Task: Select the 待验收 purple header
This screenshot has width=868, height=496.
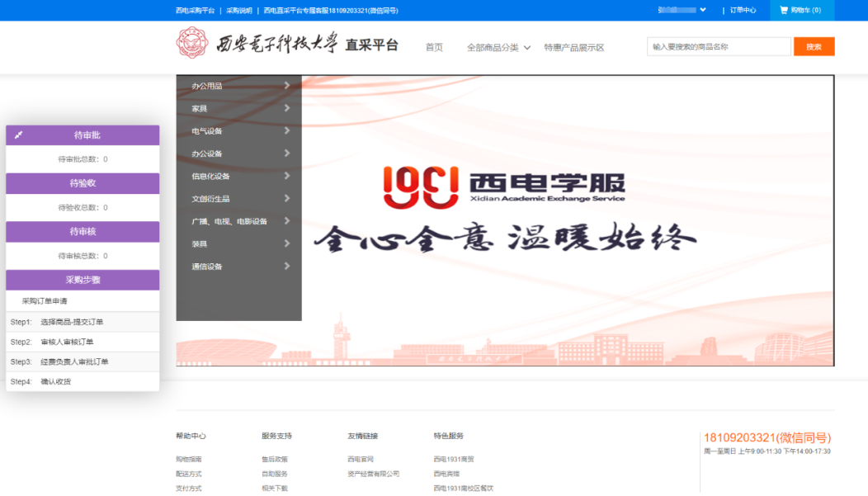Action: click(x=83, y=183)
